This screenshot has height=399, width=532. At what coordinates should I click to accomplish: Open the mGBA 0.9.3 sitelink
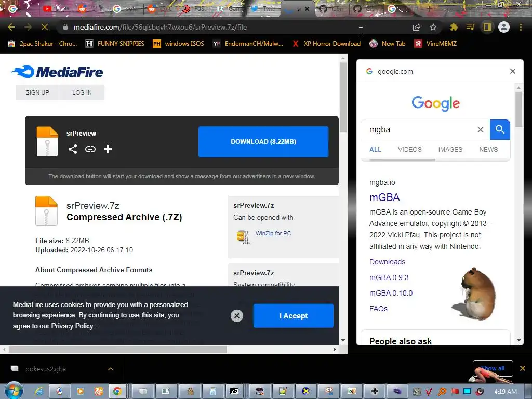pos(389,277)
